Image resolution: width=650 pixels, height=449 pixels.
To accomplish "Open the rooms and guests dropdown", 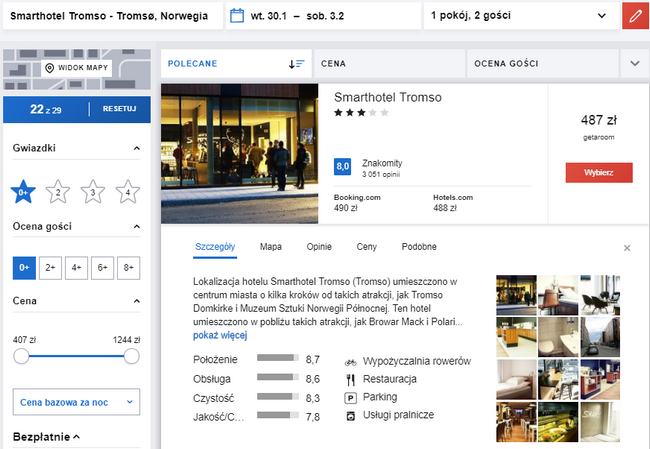I will click(521, 16).
